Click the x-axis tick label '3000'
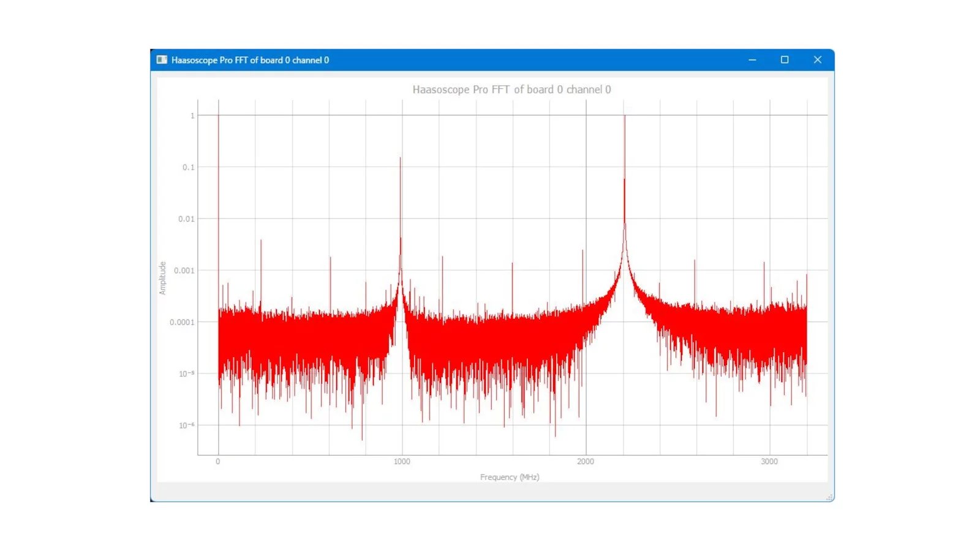 (769, 462)
